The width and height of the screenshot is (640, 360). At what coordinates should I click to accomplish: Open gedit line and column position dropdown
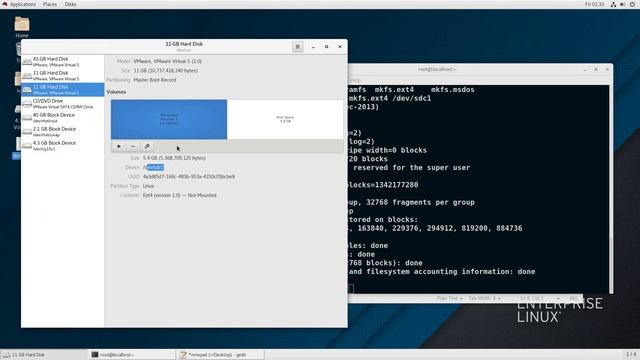[x=539, y=298]
